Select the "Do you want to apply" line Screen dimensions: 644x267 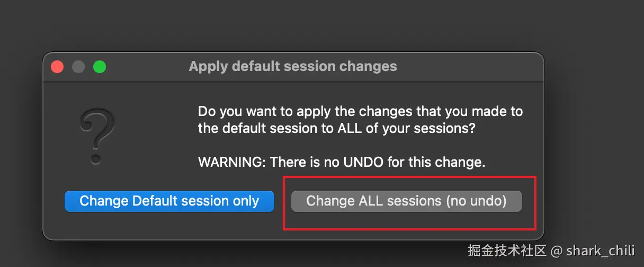pyautogui.click(x=360, y=112)
